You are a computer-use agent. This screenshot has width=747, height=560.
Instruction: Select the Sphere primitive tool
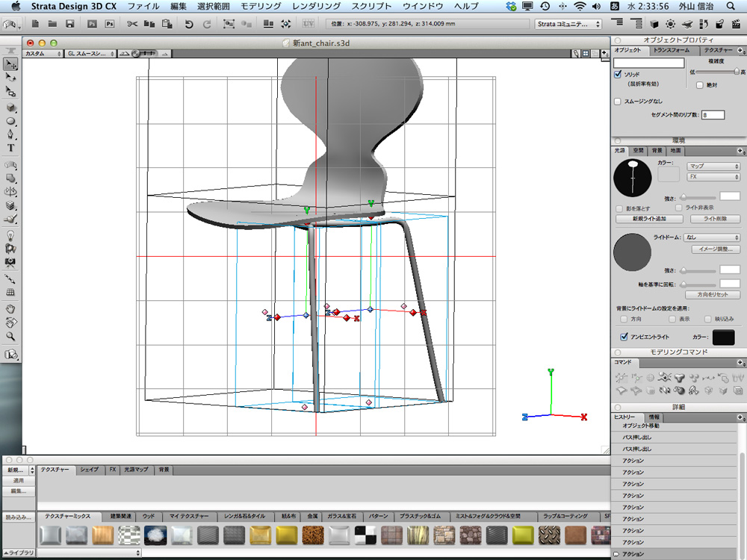coord(10,121)
